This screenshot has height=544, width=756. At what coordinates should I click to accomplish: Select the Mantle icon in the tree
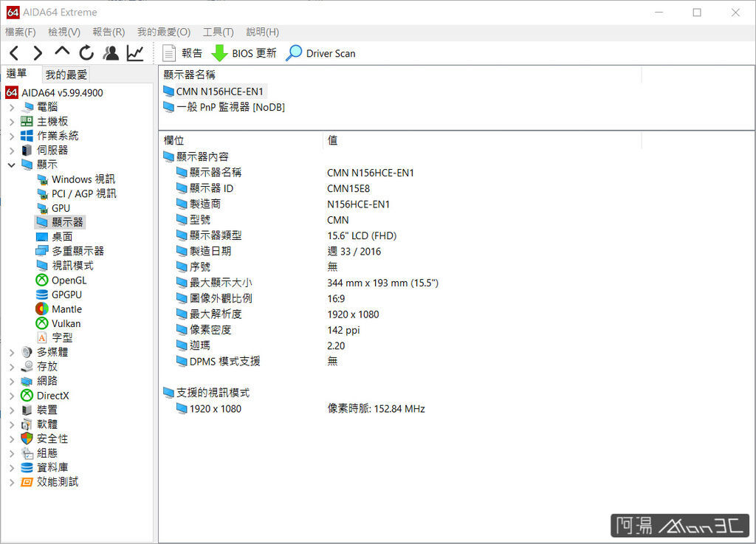coord(42,309)
